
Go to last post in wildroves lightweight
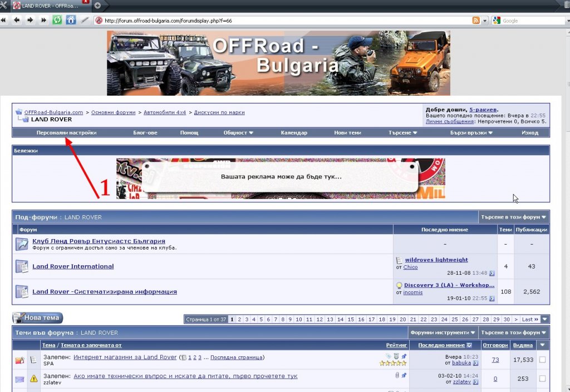click(492, 274)
